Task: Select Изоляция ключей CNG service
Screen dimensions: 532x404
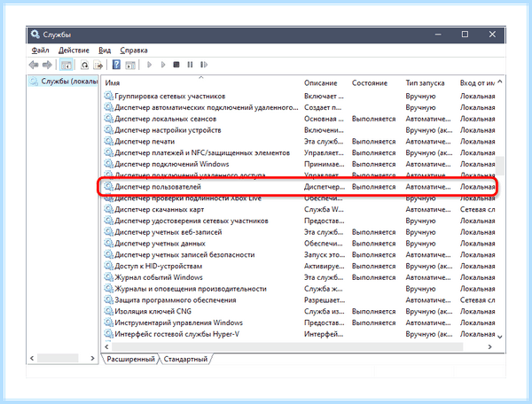Action: tap(300, 311)
